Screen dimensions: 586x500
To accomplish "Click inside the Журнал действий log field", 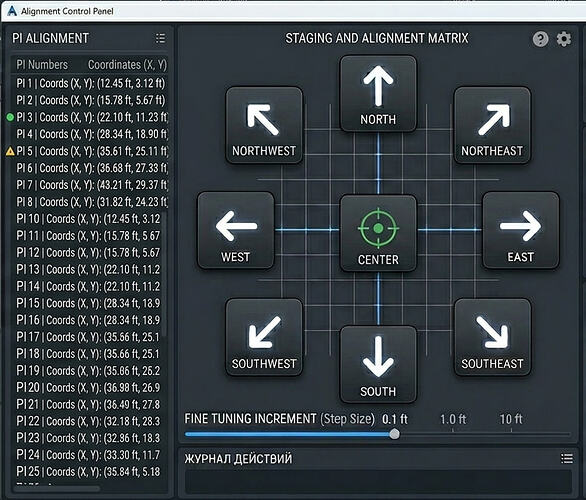I will [378, 481].
